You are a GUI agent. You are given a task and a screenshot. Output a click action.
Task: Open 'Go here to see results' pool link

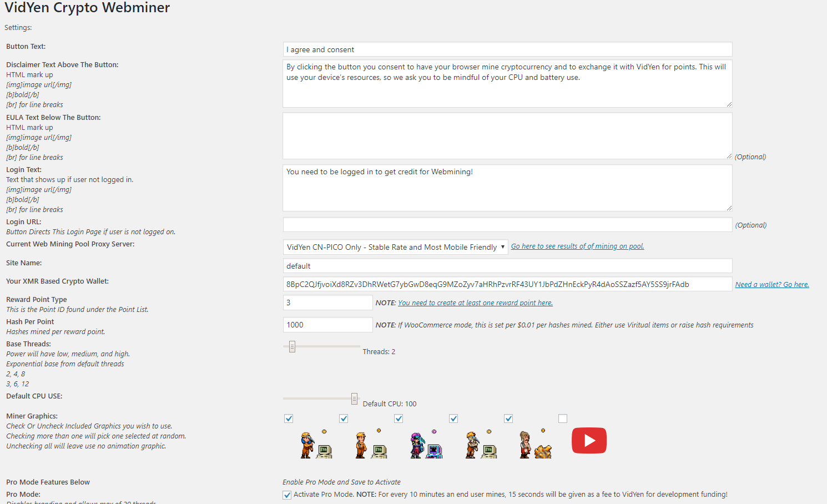point(577,246)
